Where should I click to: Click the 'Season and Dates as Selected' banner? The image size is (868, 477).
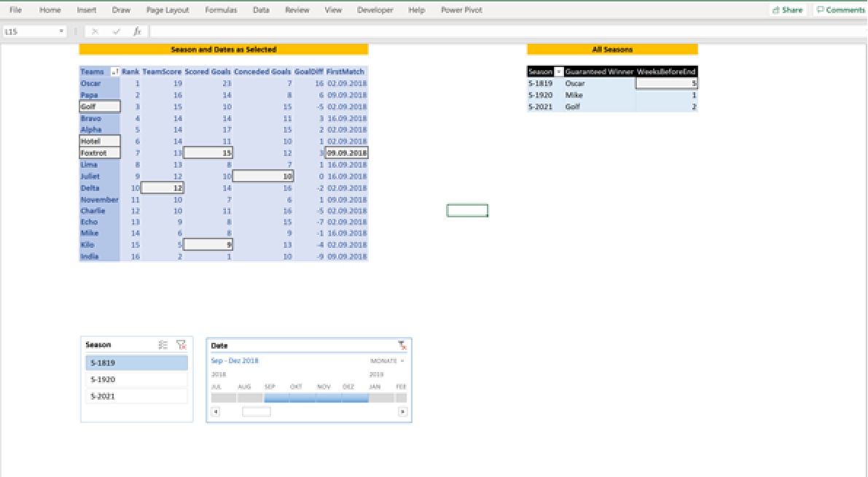tap(224, 50)
